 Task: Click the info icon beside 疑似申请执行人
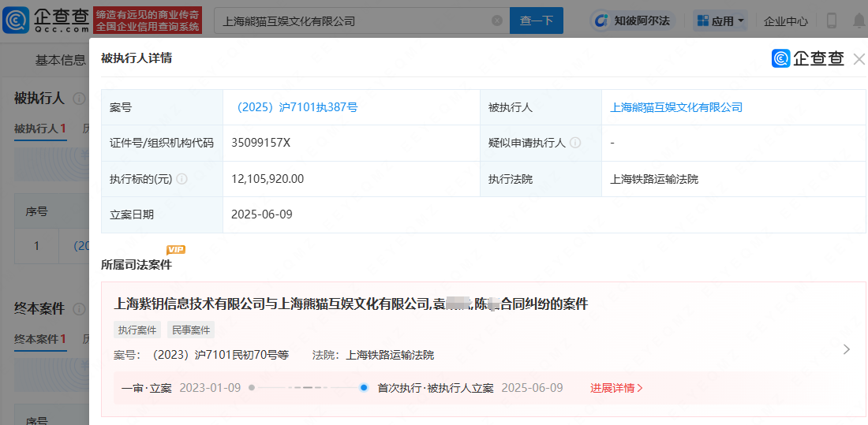click(575, 144)
